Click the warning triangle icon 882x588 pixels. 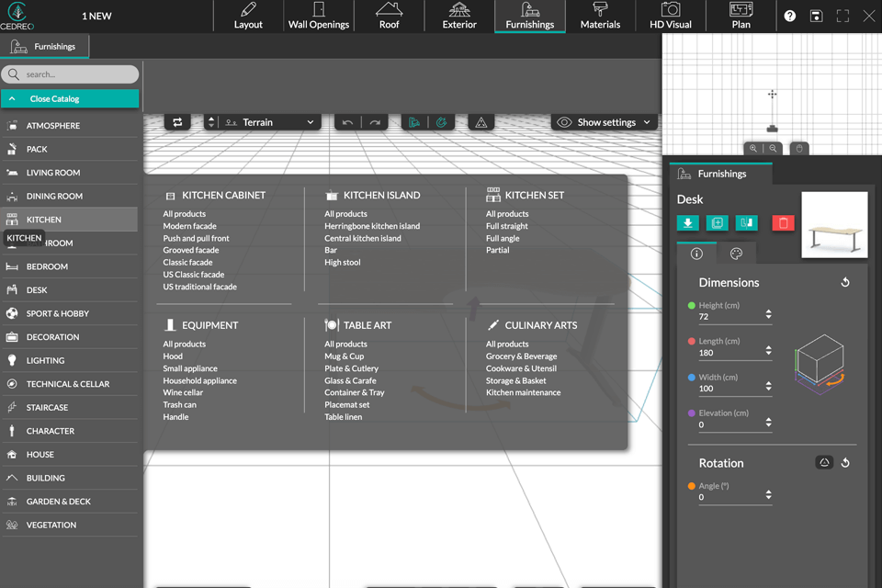pyautogui.click(x=481, y=122)
